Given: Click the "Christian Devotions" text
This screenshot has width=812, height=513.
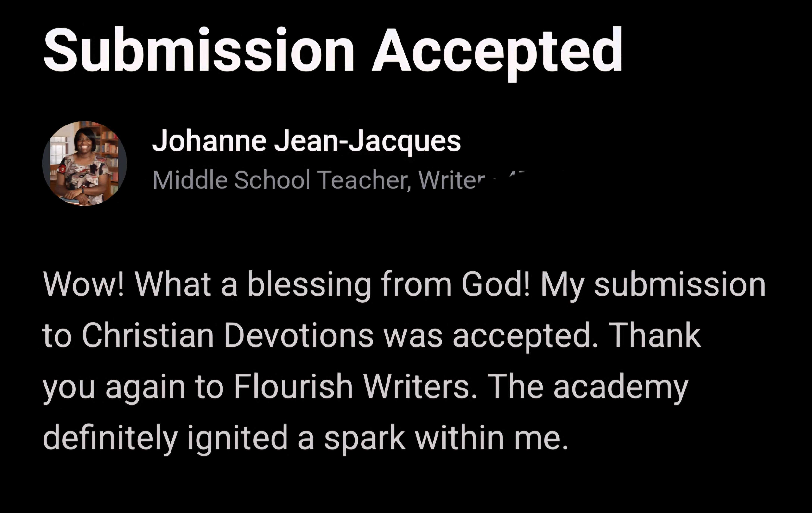Looking at the screenshot, I should pyautogui.click(x=228, y=335).
